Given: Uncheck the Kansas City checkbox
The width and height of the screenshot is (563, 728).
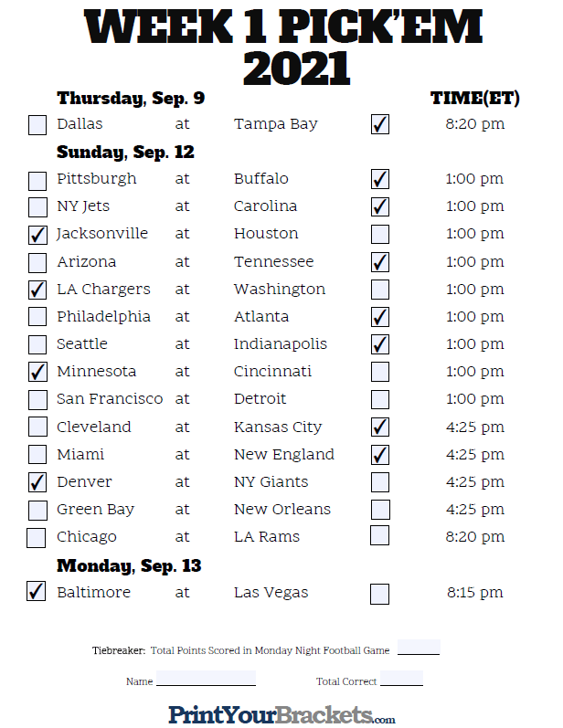Looking at the screenshot, I should [x=380, y=427].
